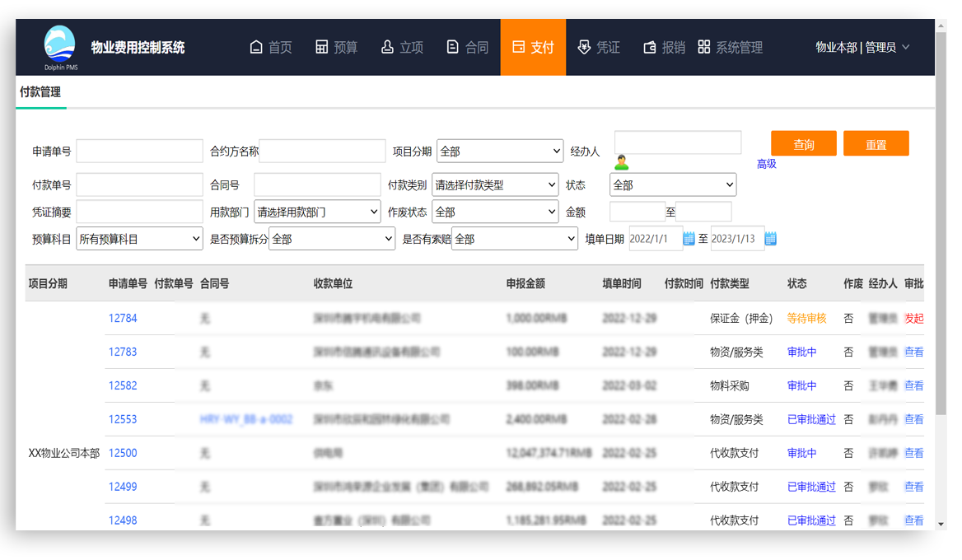Image resolution: width=962 pixels, height=560 pixels.
Task: Open the 立项 project approval module
Action: point(402,48)
